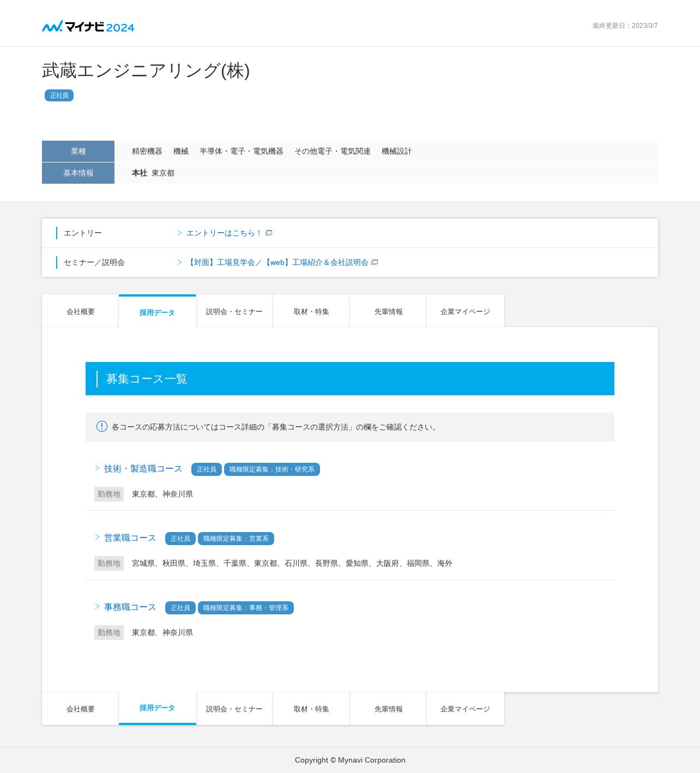The image size is (700, 773).
Task: Select bottom 採用データ tab
Action: coord(157,708)
